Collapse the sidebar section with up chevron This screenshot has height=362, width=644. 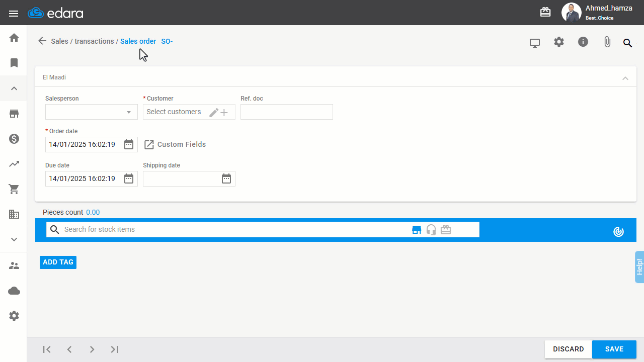tap(14, 88)
